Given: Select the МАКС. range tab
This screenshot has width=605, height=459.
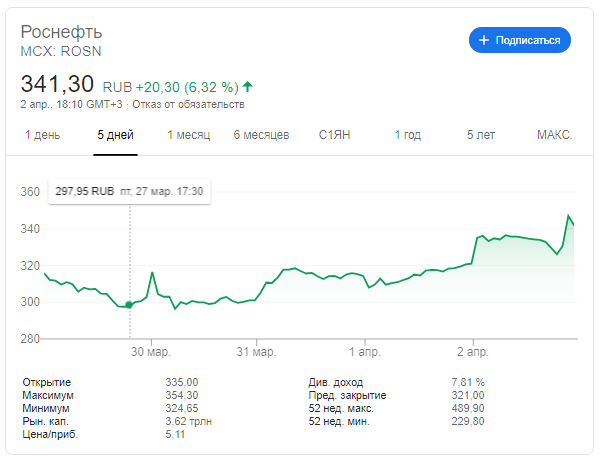Looking at the screenshot, I should click(554, 135).
